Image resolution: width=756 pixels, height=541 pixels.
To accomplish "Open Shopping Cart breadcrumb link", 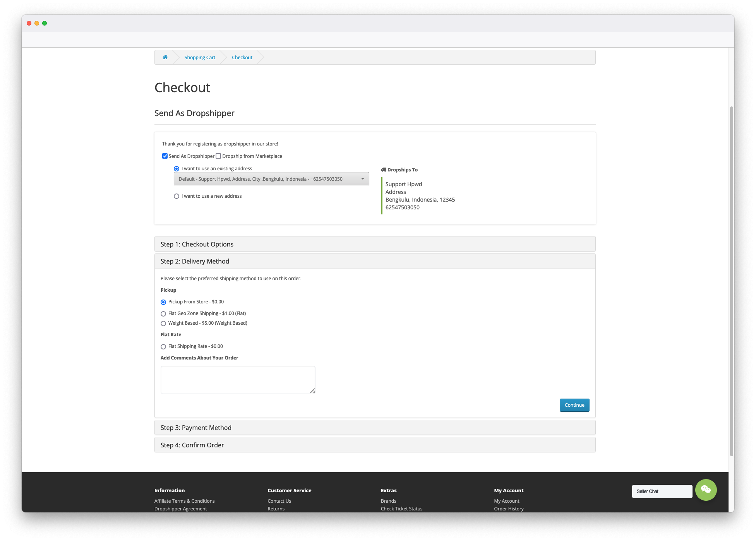I will coord(200,57).
